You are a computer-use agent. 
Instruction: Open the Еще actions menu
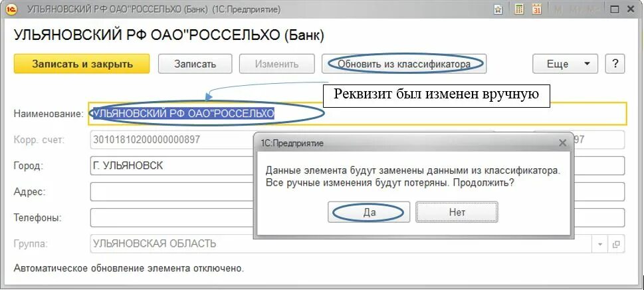pyautogui.click(x=566, y=64)
